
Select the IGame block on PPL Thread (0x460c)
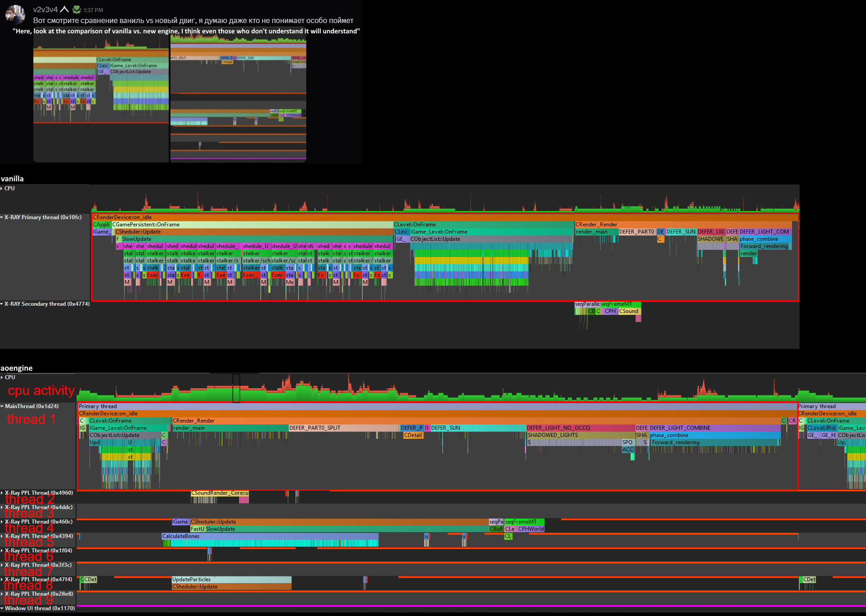click(x=180, y=522)
